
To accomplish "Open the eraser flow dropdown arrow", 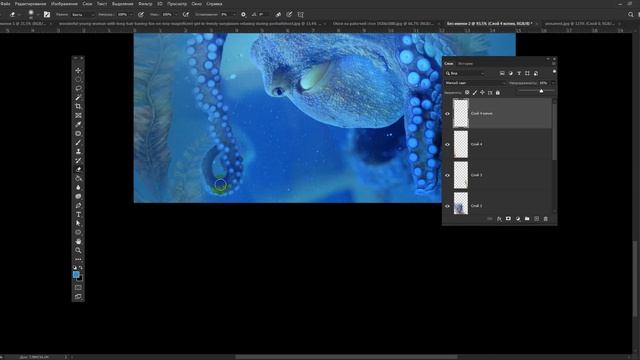I will (x=175, y=14).
